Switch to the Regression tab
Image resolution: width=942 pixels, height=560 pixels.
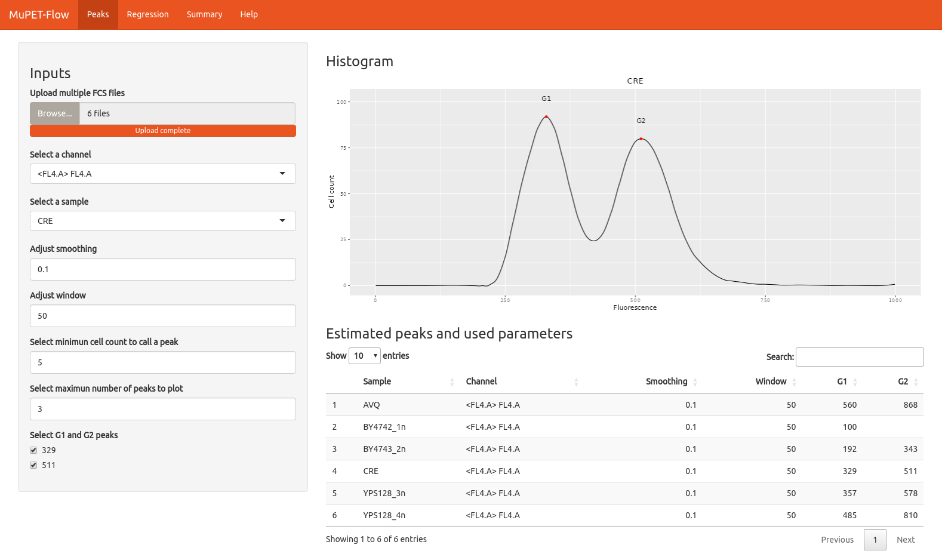pyautogui.click(x=147, y=14)
